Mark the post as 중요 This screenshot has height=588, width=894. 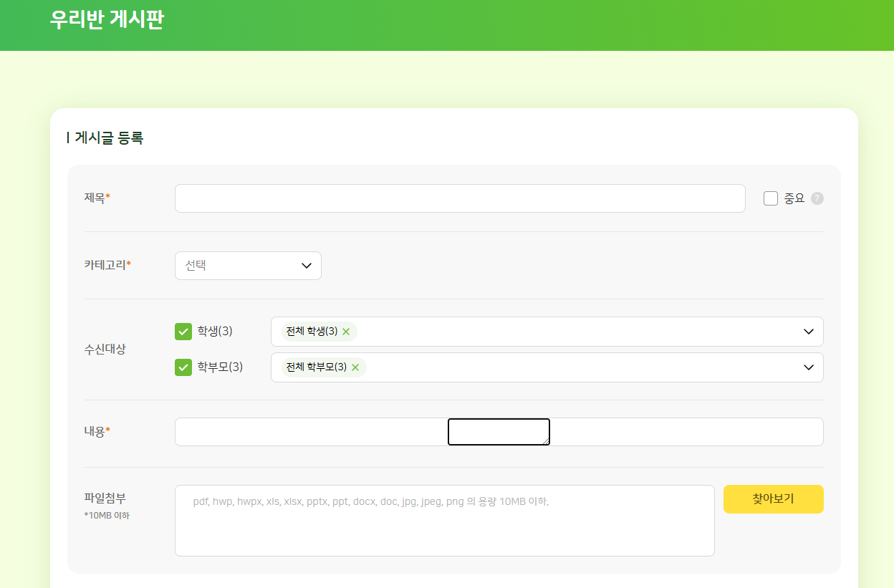(x=771, y=198)
